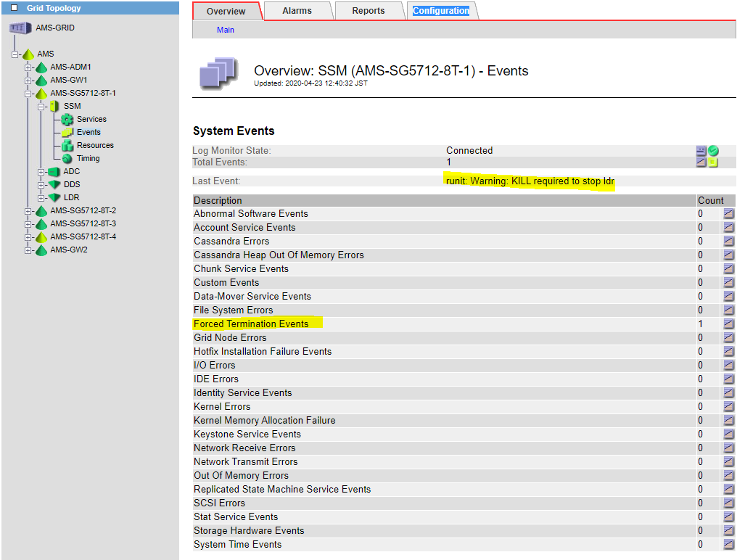Screen dimensions: 745x560
Task: Select Resources in the SSM tree
Action: (x=95, y=145)
